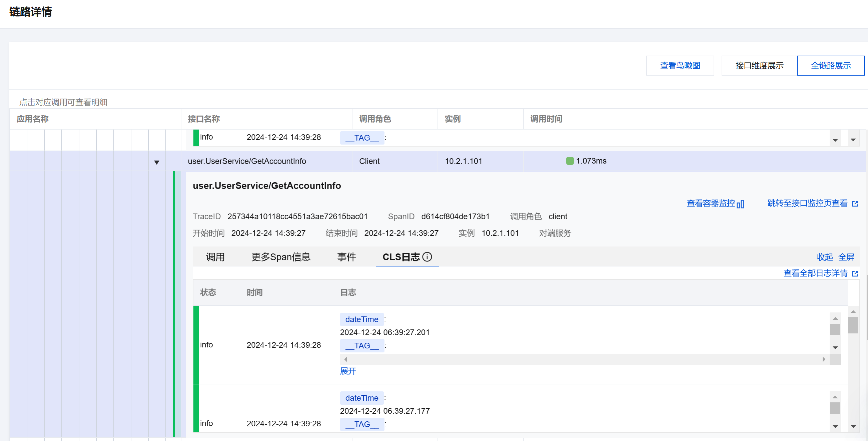
Task: Click up arrow of first log entry scrollbar
Action: (835, 318)
